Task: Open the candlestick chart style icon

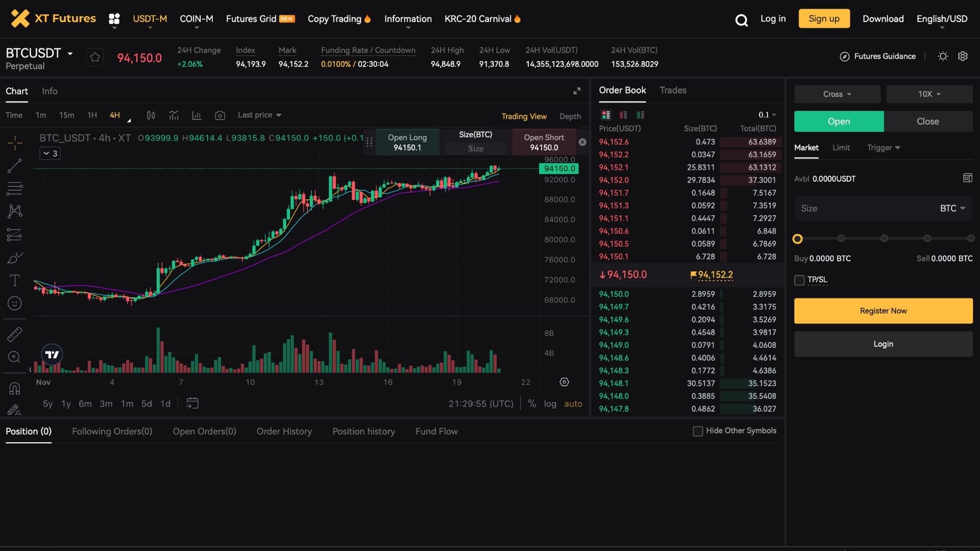Action: pyautogui.click(x=151, y=115)
